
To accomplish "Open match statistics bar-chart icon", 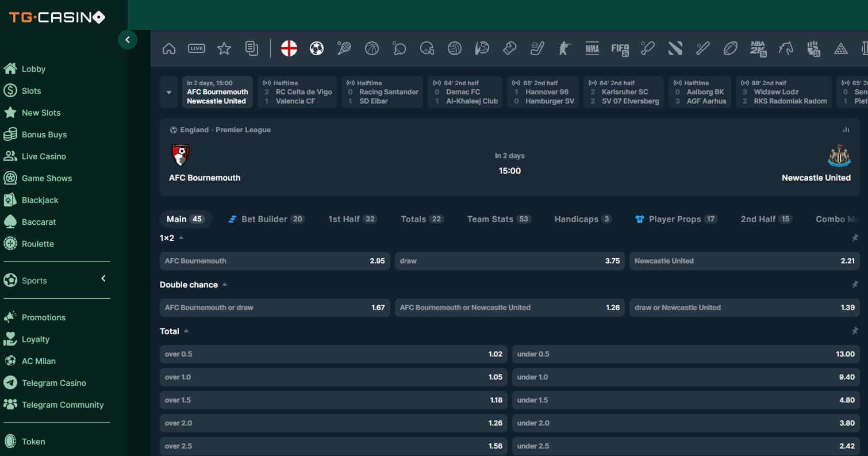I will (846, 130).
